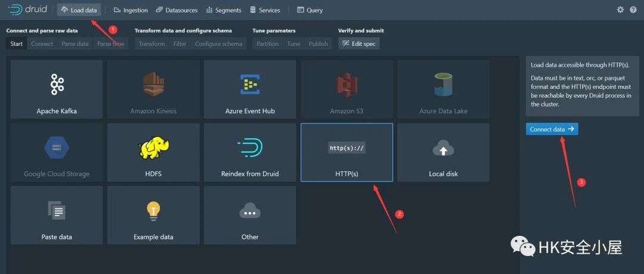
Task: Choose the Paste data source card
Action: pos(57,216)
